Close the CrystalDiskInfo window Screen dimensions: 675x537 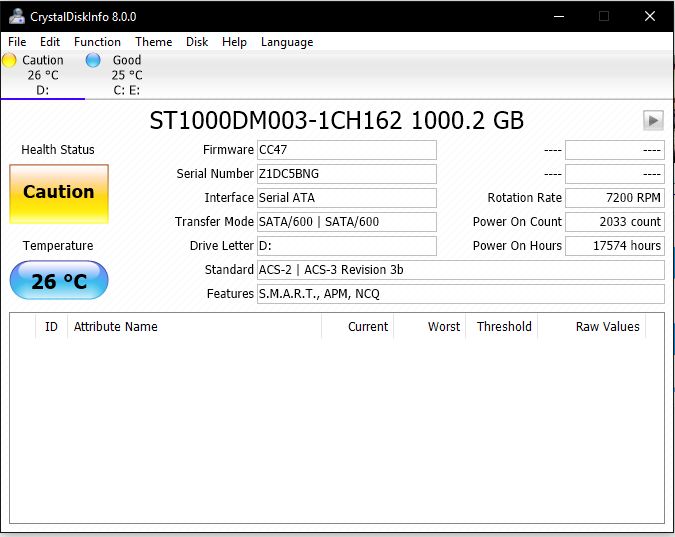coord(650,16)
